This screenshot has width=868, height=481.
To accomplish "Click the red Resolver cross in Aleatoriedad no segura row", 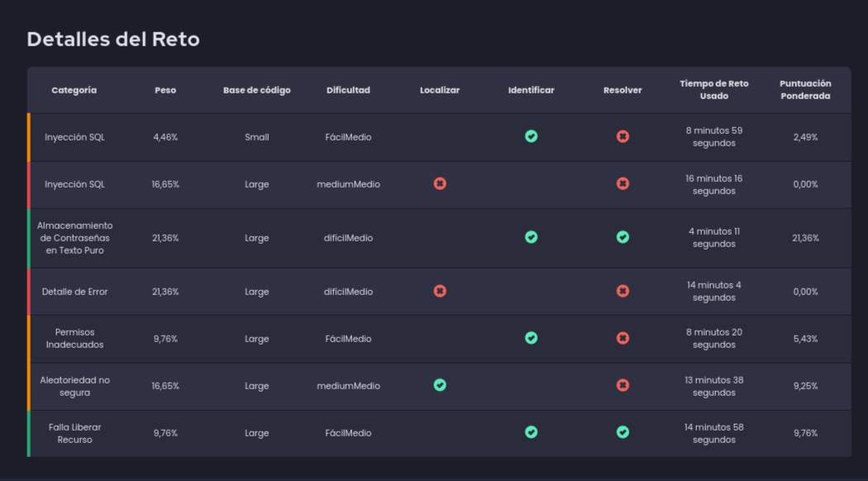I will point(622,385).
